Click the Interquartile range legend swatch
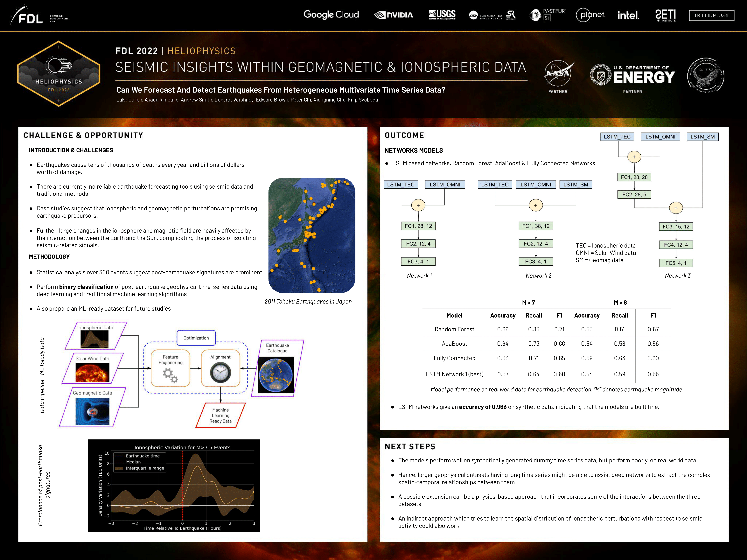The image size is (747, 560). (119, 468)
